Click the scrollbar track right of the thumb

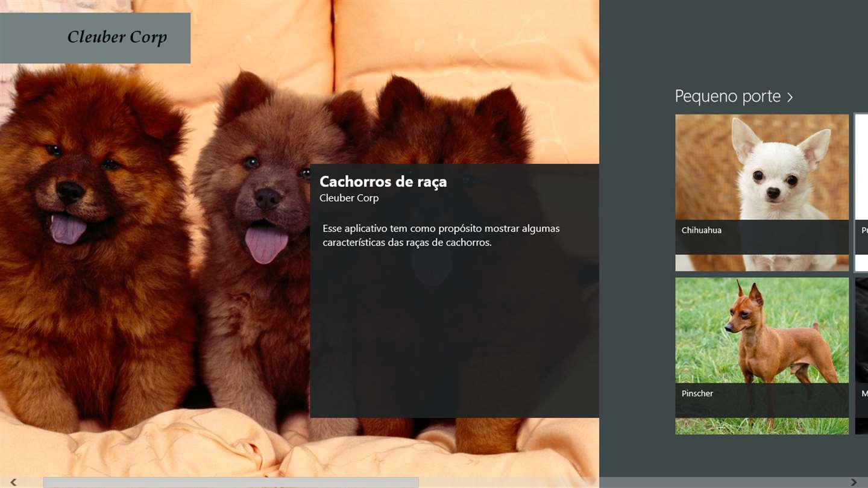click(633, 483)
